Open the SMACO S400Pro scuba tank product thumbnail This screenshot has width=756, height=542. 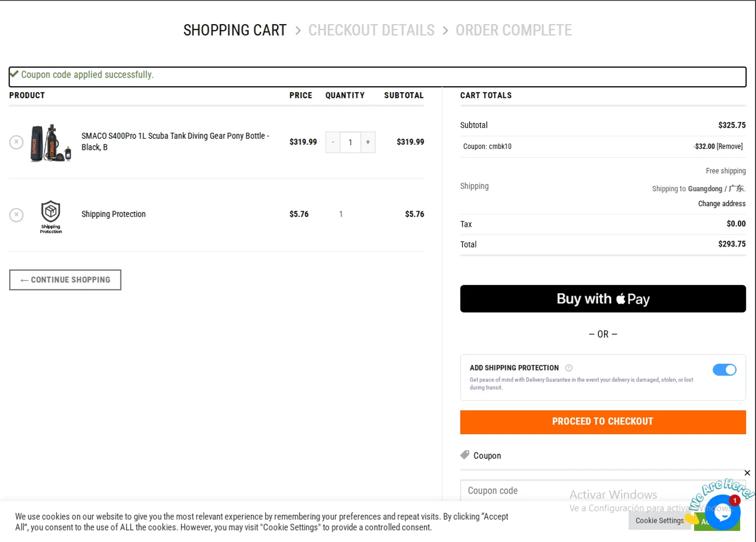51,143
